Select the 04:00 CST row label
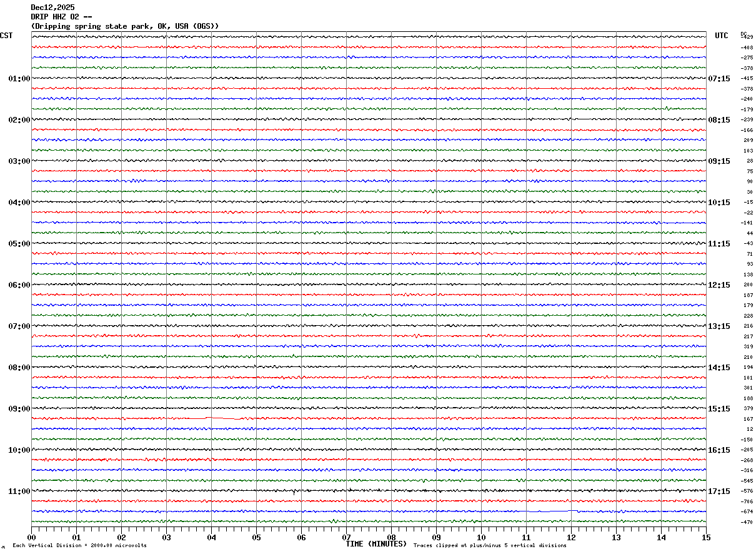756x554 pixels. click(19, 203)
